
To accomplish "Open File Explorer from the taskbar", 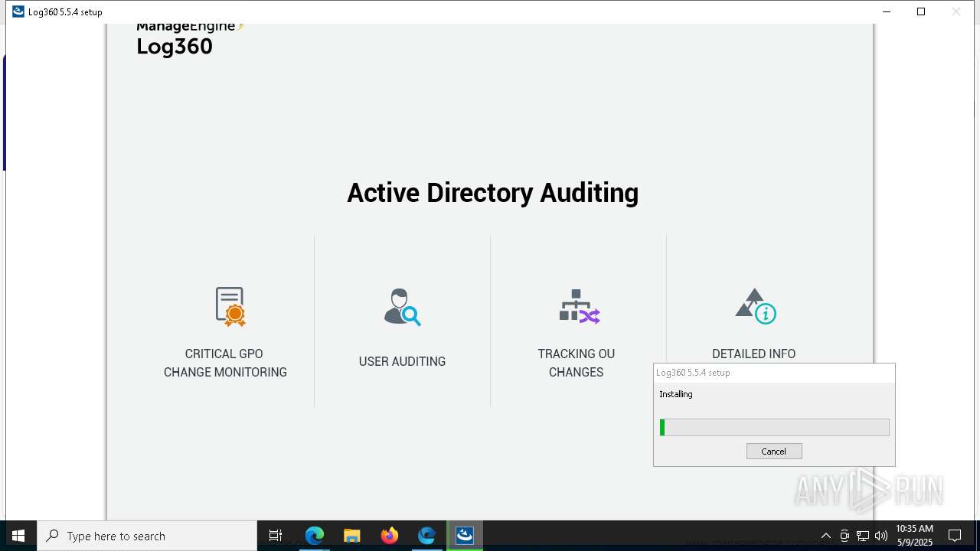I will (352, 536).
